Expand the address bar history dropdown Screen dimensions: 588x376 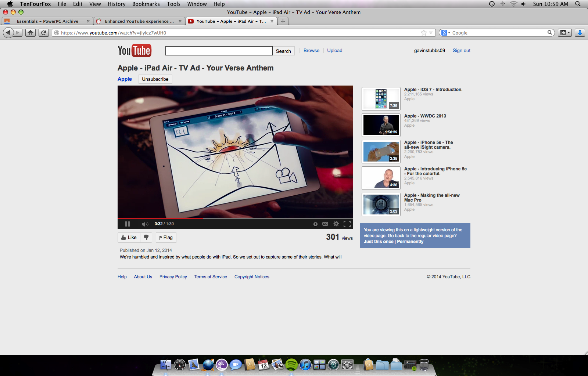[431, 33]
